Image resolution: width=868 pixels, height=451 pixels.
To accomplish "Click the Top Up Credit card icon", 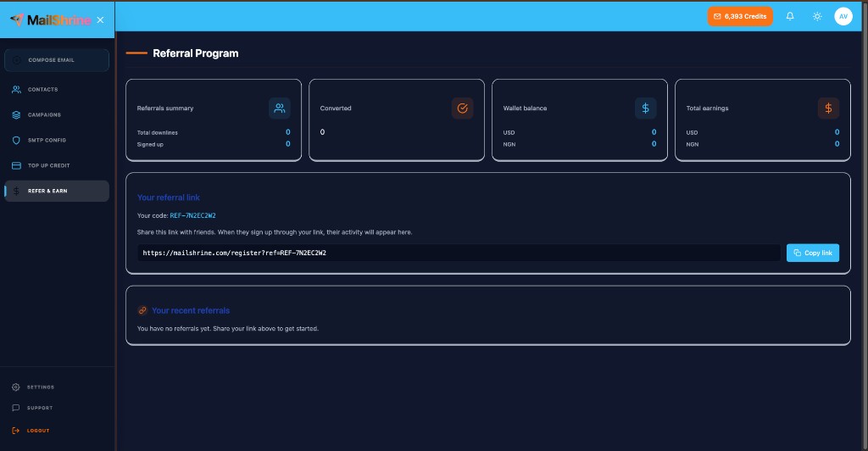I will coord(17,165).
